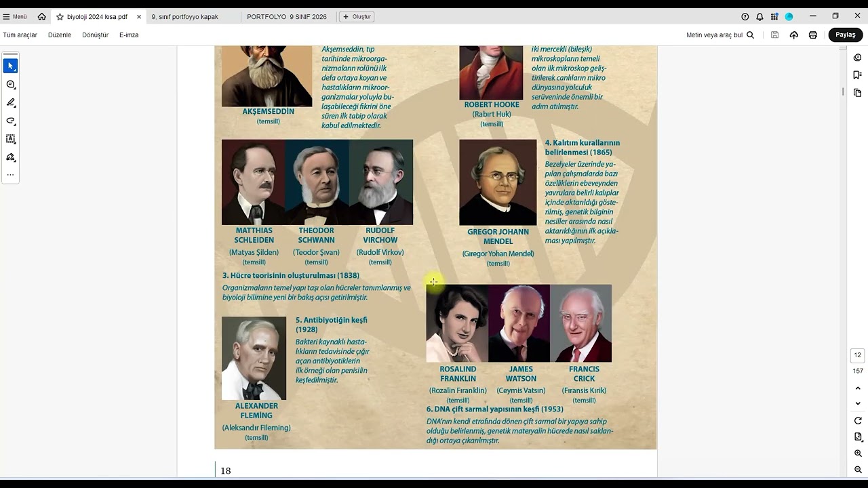The height and width of the screenshot is (488, 868).
Task: Click the Gregor Johann Mendel portrait
Action: (498, 182)
